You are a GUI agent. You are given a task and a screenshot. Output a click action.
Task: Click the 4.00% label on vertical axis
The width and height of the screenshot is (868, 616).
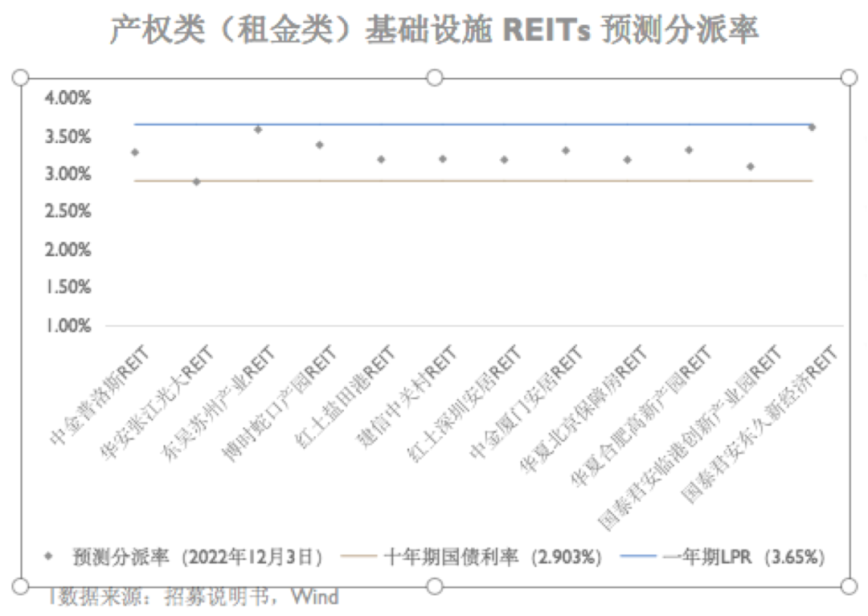(68, 98)
